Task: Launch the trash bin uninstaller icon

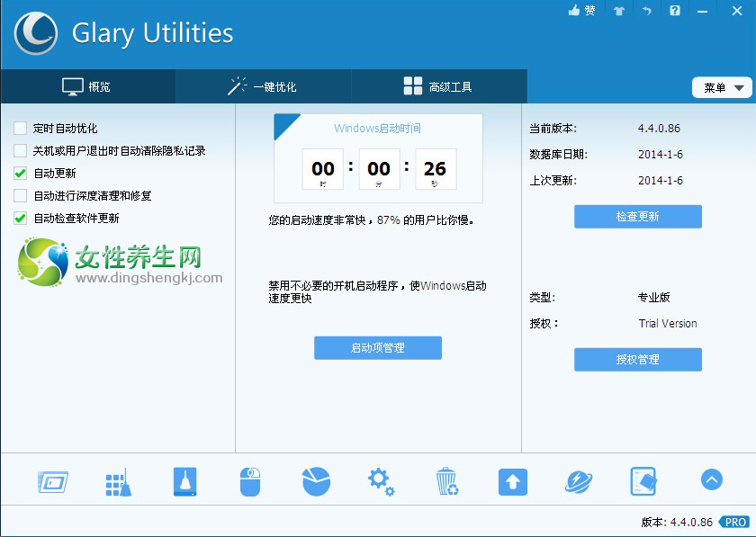Action: (x=446, y=481)
